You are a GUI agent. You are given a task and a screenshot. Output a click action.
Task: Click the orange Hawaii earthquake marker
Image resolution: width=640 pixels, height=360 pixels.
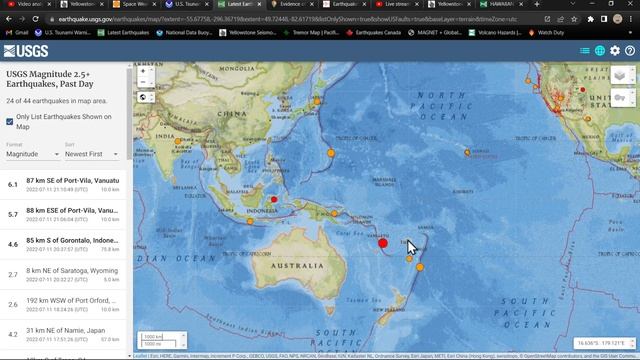(467, 152)
